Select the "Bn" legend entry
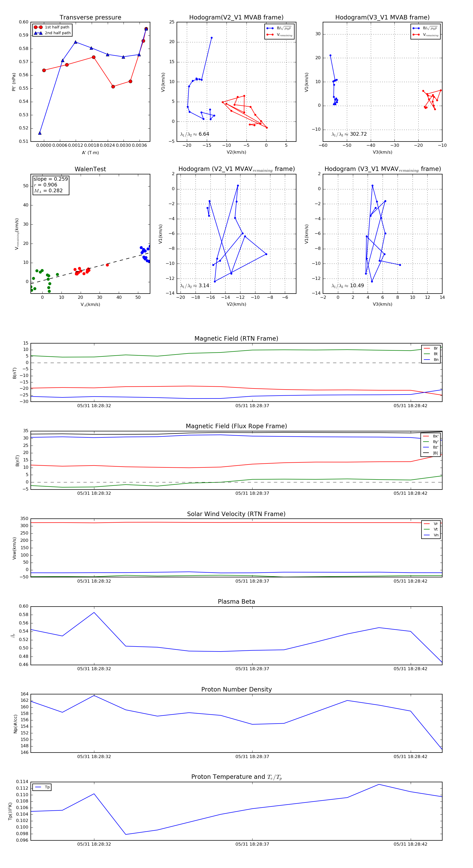Screen dimensions: 473x868 click(431, 360)
